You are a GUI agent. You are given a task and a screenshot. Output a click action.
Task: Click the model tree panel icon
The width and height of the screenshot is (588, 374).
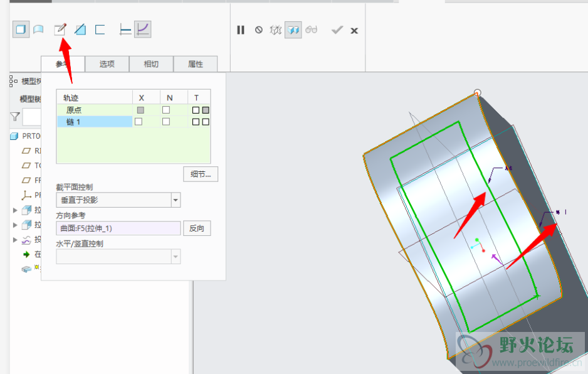14,81
